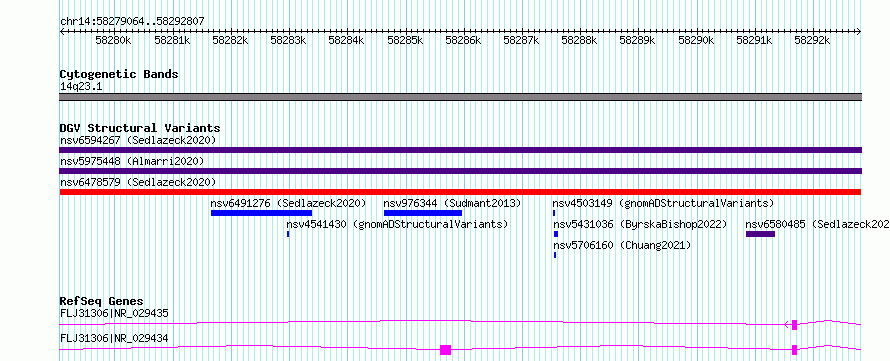The height and width of the screenshot is (361, 890).
Task: Click the 58286k ruler tick label
Action: click(x=463, y=41)
